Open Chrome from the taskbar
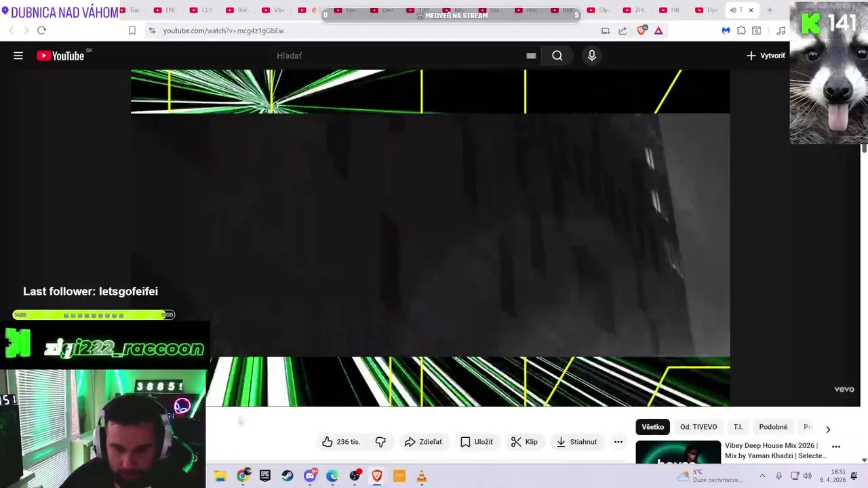The image size is (868, 488). [243, 476]
